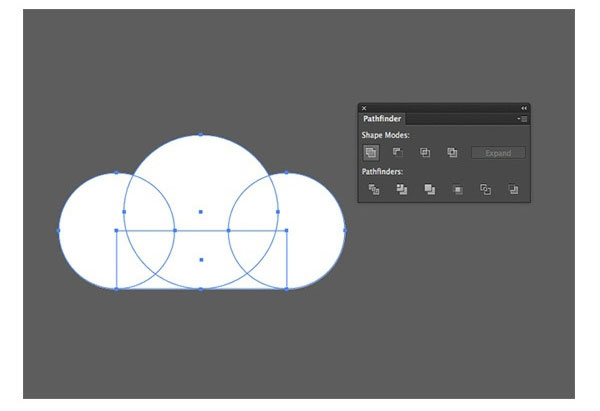This screenshot has width=600, height=411.
Task: Click the Outline pathfinder icon
Action: point(485,189)
